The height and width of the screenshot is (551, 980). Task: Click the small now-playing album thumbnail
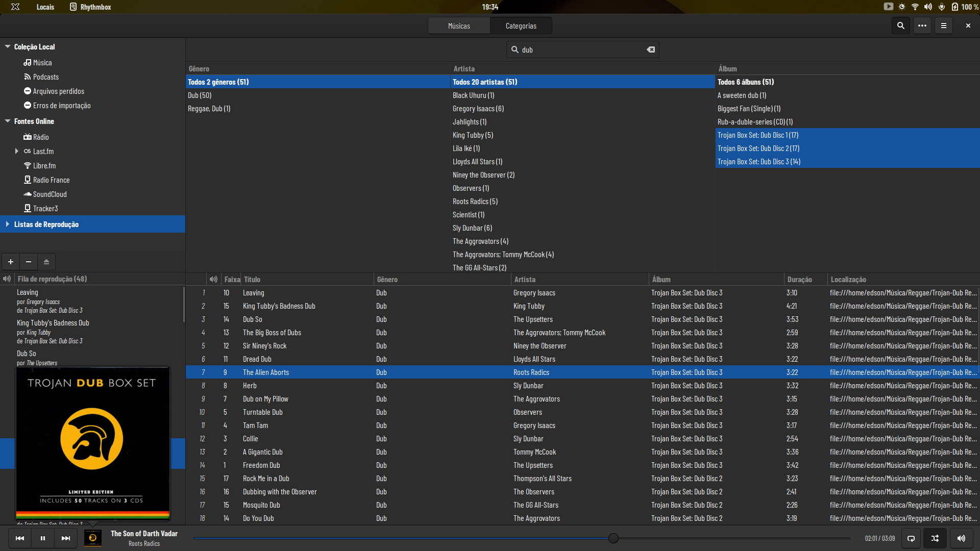[x=93, y=538]
